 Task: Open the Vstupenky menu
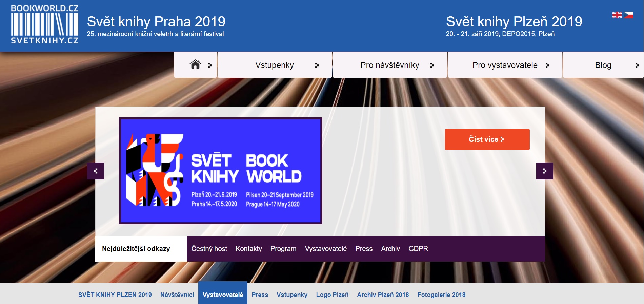(275, 65)
